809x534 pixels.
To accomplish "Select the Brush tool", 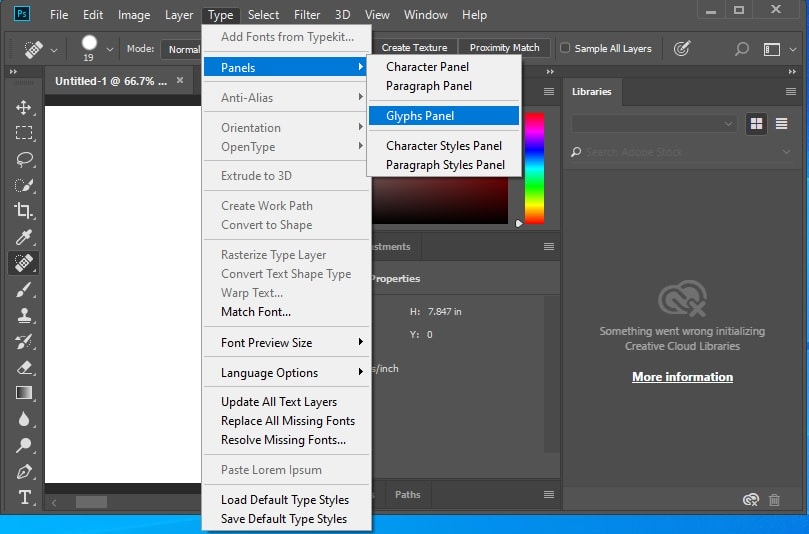I will click(23, 289).
